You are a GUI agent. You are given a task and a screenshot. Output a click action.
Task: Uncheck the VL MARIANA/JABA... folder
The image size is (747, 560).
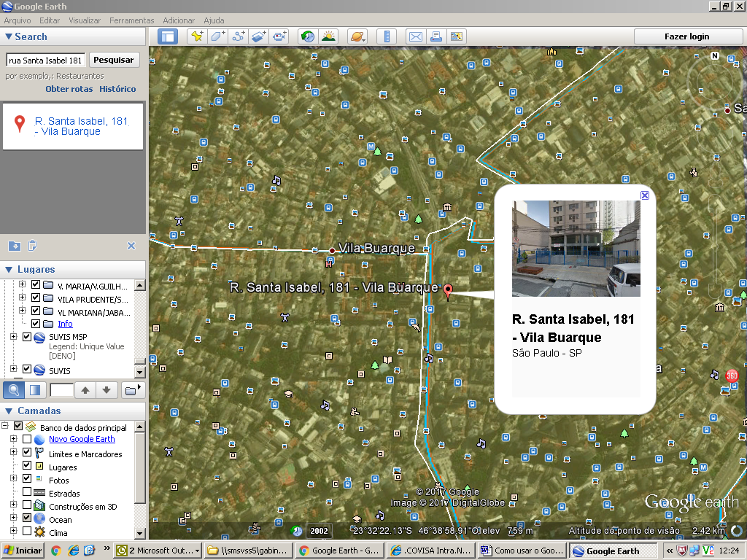click(36, 311)
